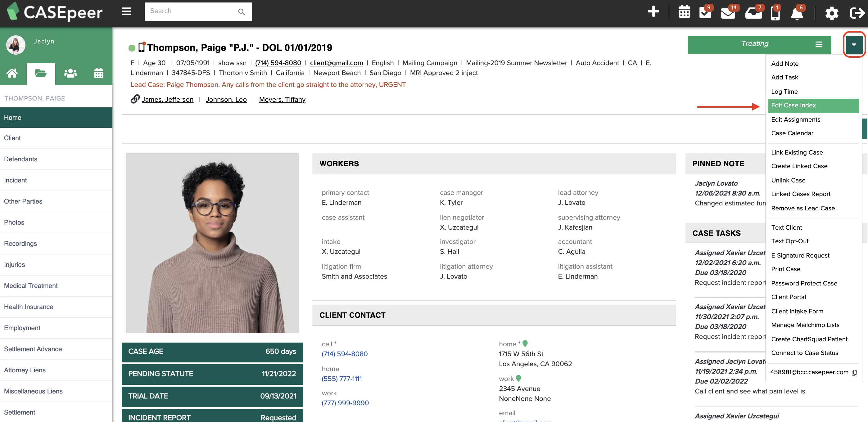Click the green case status indicator dot

coord(132,48)
